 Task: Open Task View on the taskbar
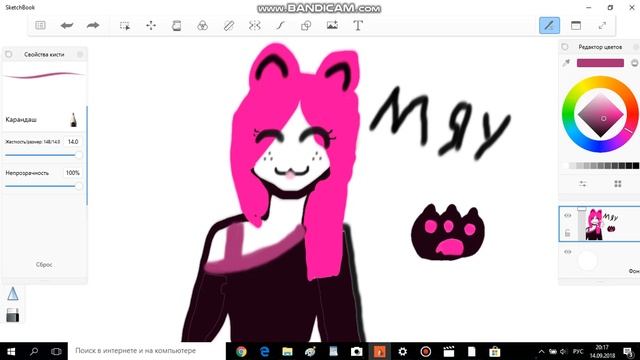click(x=56, y=351)
